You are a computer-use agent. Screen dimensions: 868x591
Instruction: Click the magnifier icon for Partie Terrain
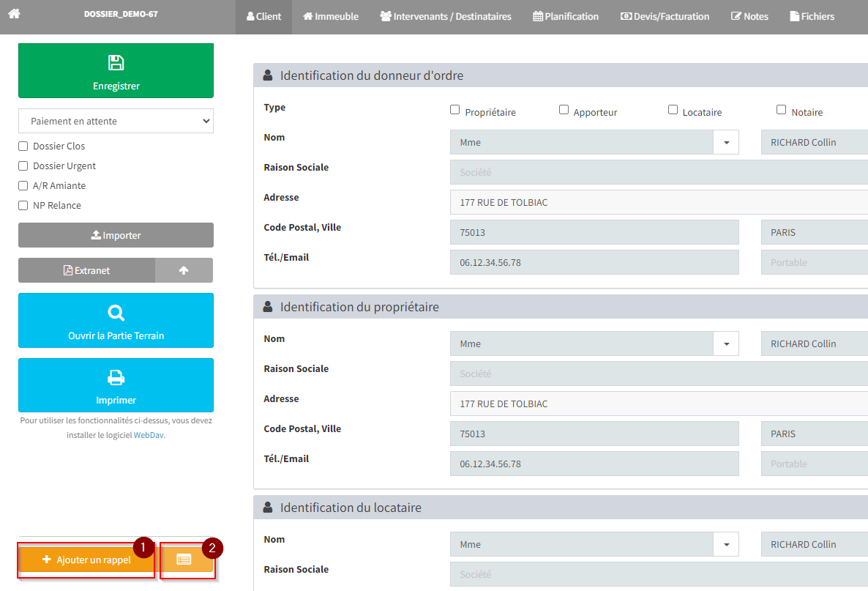116,313
